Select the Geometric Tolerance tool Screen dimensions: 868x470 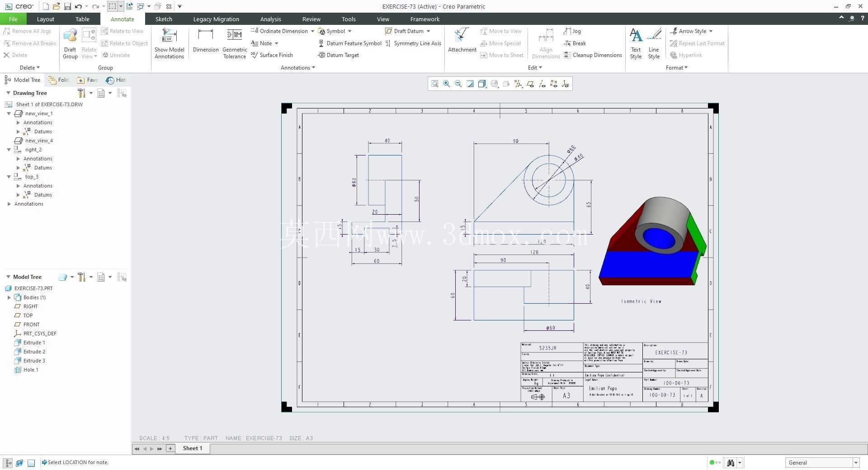(235, 43)
